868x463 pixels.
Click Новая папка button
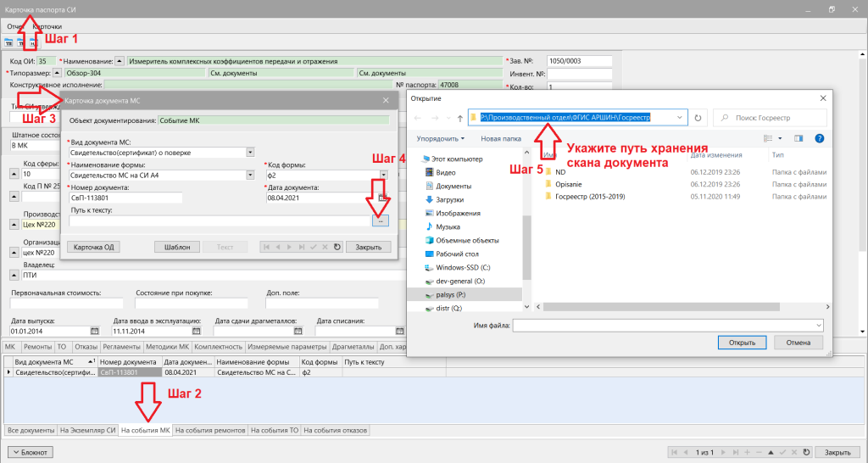pos(501,138)
